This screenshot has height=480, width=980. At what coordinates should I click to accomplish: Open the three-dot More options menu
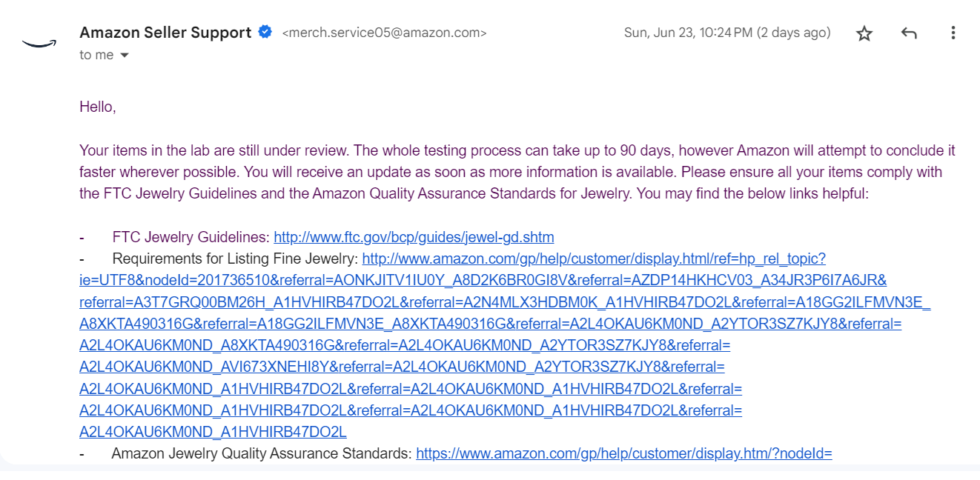coord(953,33)
